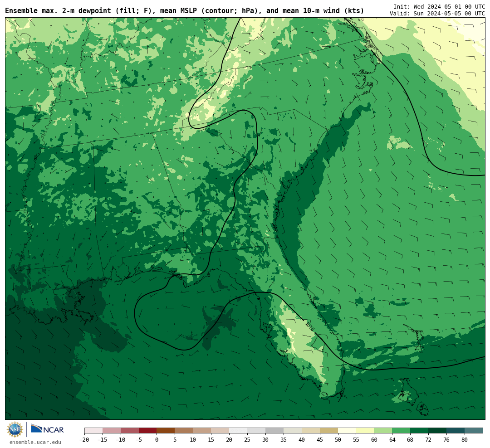
Task: Click the pale yellow swatch between 50 and 55
Action: (x=347, y=431)
